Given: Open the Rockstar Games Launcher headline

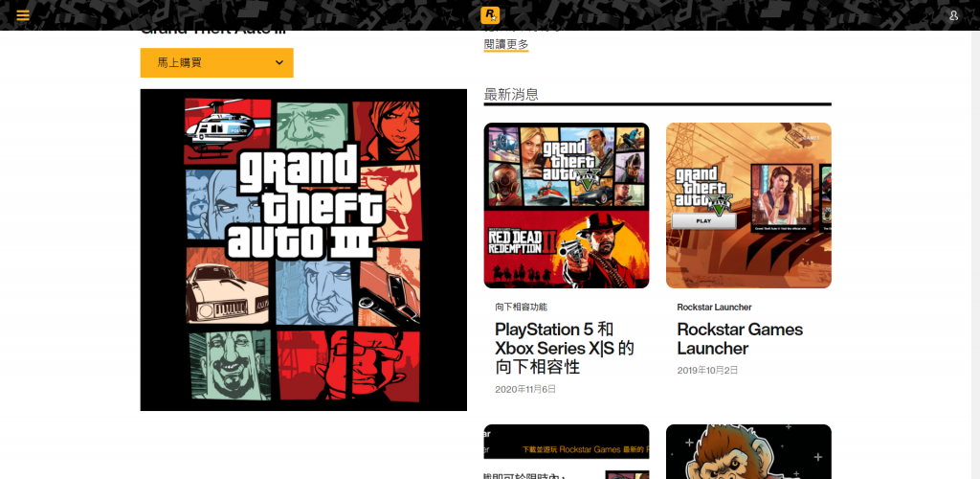Looking at the screenshot, I should (740, 338).
